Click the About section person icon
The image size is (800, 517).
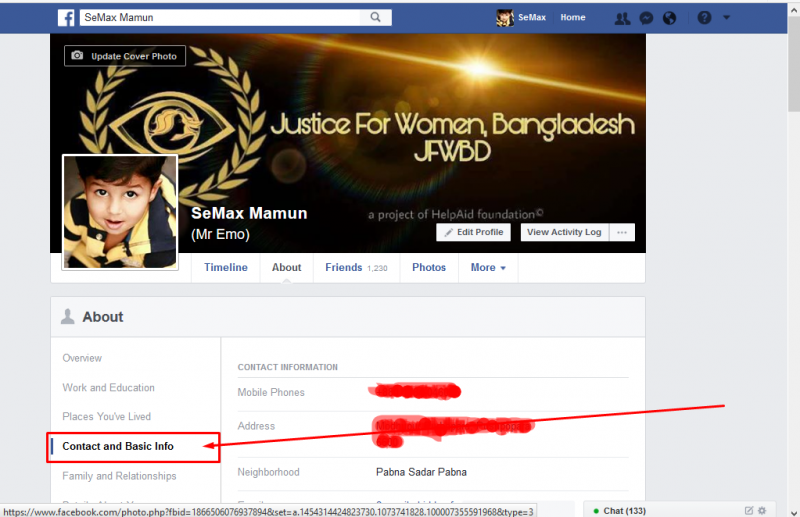(x=67, y=316)
